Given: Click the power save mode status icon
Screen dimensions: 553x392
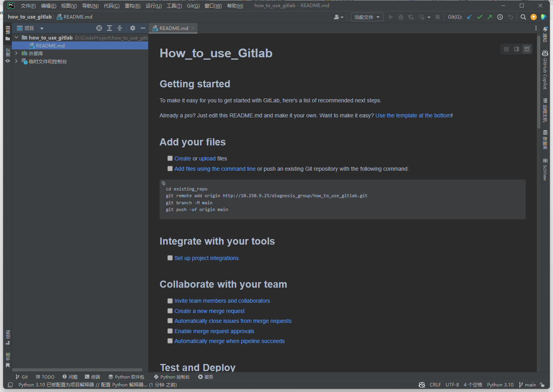Looking at the screenshot, I should click(x=422, y=385).
